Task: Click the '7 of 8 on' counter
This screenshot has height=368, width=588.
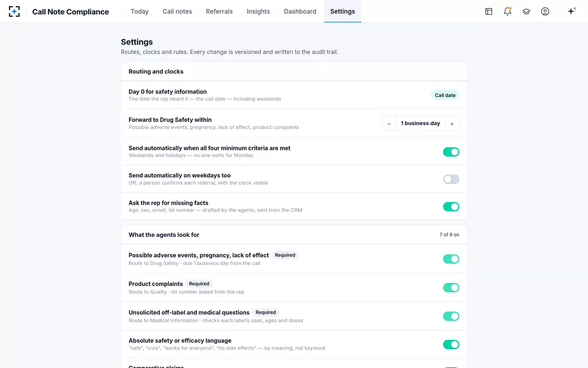Action: tap(449, 235)
